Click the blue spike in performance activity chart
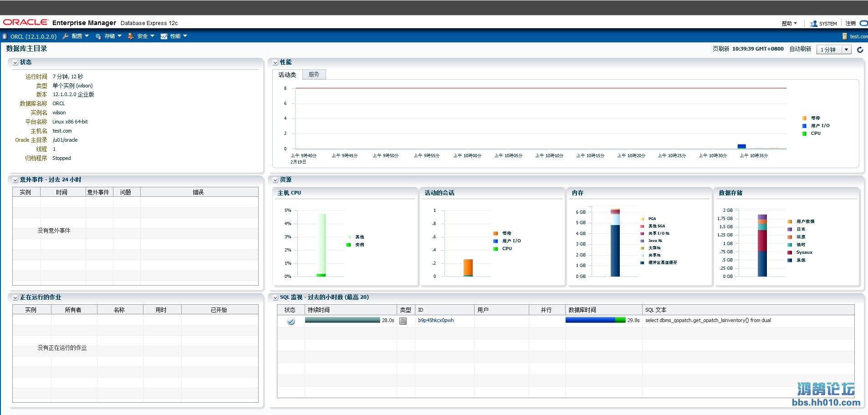Viewport: 868px width, 415px height. coord(741,146)
